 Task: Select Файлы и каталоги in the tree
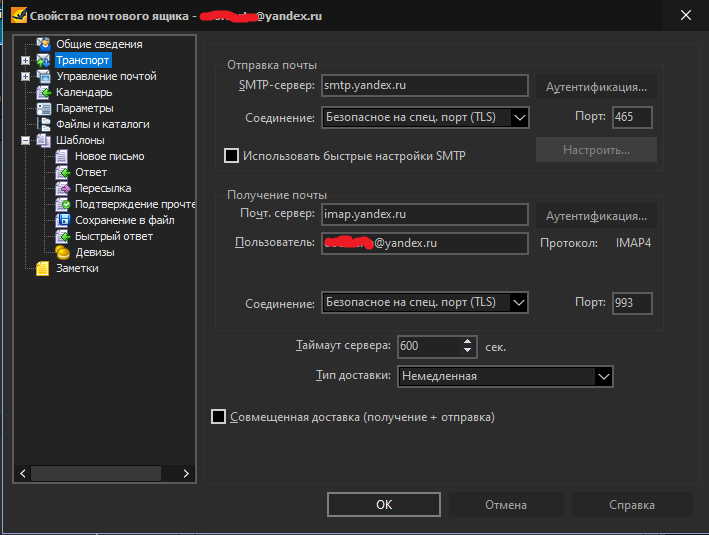[103, 124]
